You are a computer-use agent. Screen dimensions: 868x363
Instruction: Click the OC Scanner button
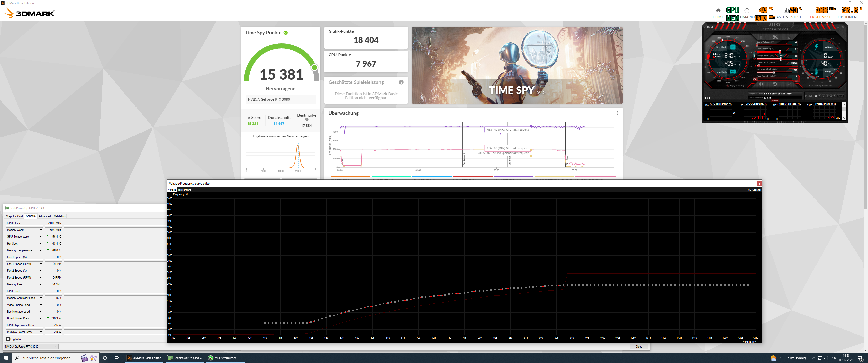click(754, 190)
